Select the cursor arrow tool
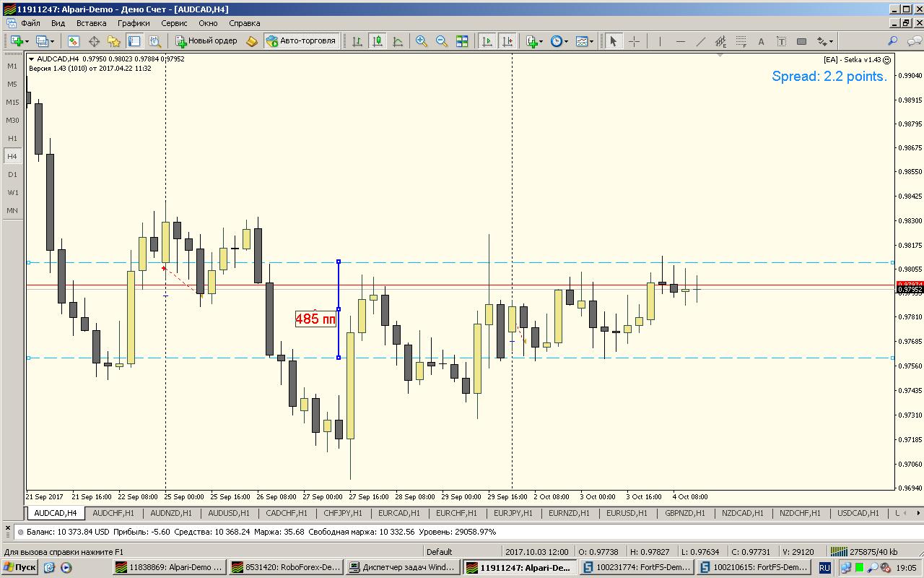This screenshot has width=924, height=578. pos(614,41)
